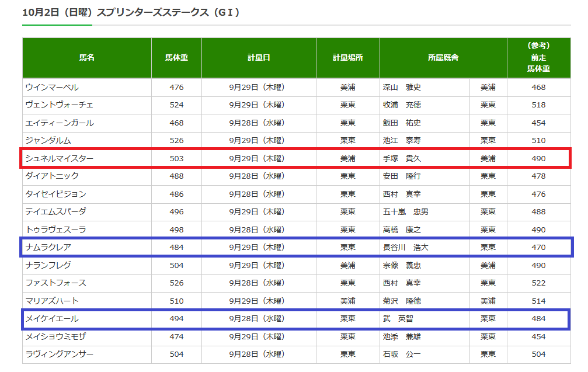Click trainer name 長谷川 浩大

pyautogui.click(x=405, y=248)
